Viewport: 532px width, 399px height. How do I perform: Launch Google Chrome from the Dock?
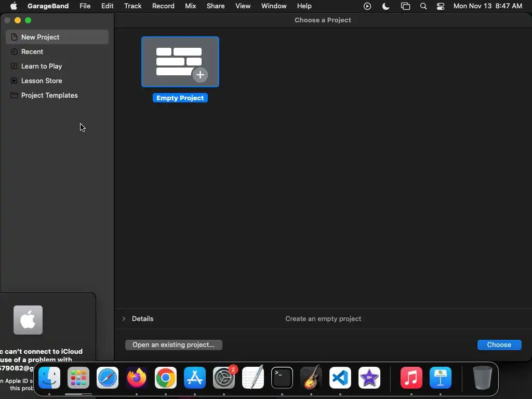coord(166,378)
